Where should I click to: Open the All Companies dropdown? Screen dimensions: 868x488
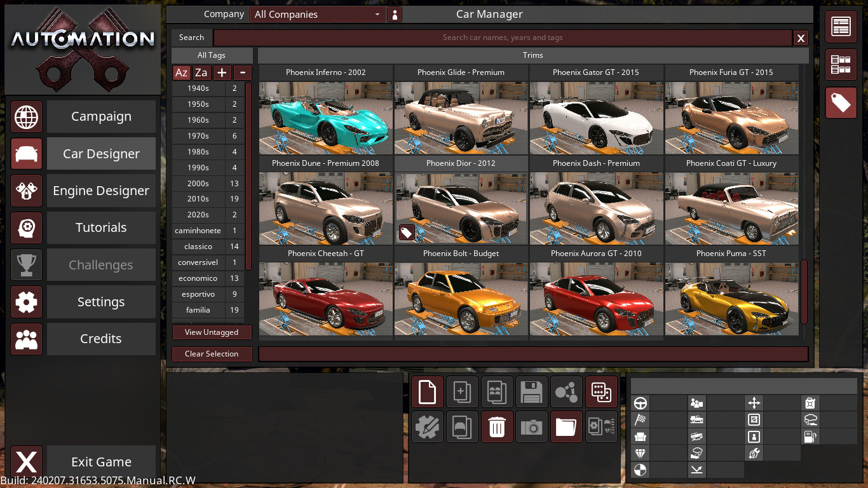click(317, 15)
